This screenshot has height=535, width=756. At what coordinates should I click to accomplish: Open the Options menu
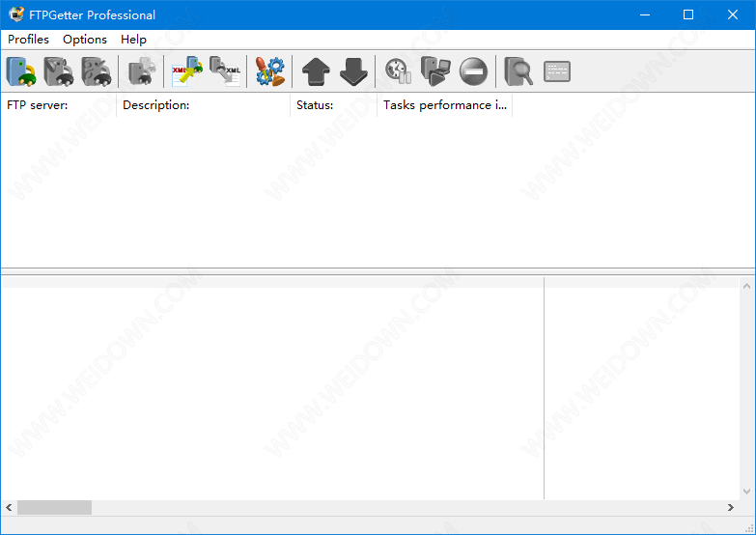(85, 40)
